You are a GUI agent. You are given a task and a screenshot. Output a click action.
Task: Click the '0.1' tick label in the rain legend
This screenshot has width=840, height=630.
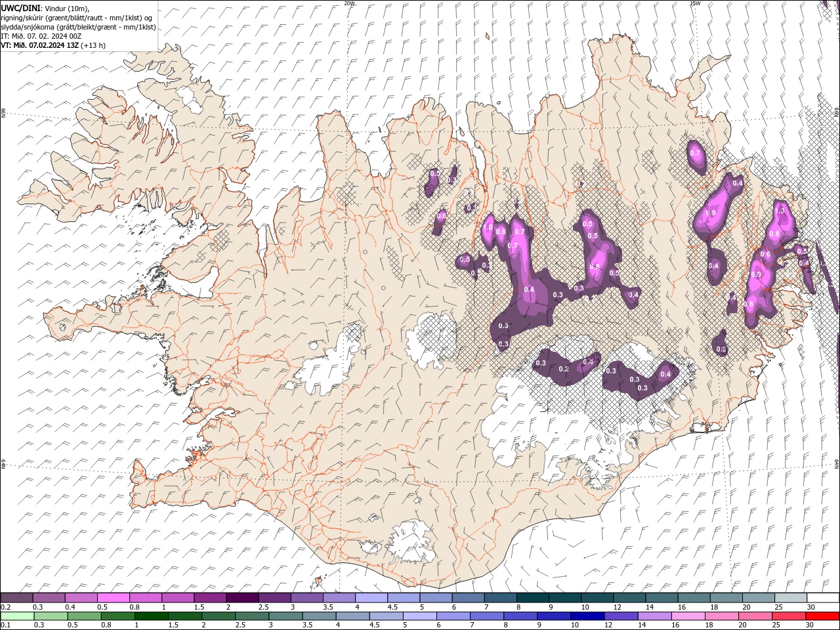coord(5,625)
